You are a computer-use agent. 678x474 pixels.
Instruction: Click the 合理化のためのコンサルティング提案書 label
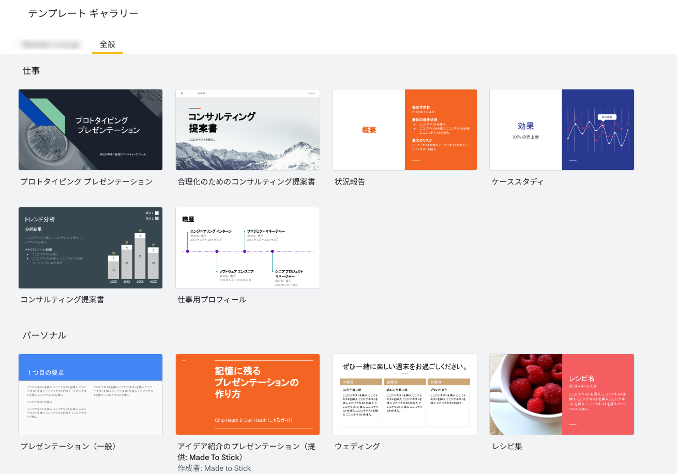click(x=246, y=182)
